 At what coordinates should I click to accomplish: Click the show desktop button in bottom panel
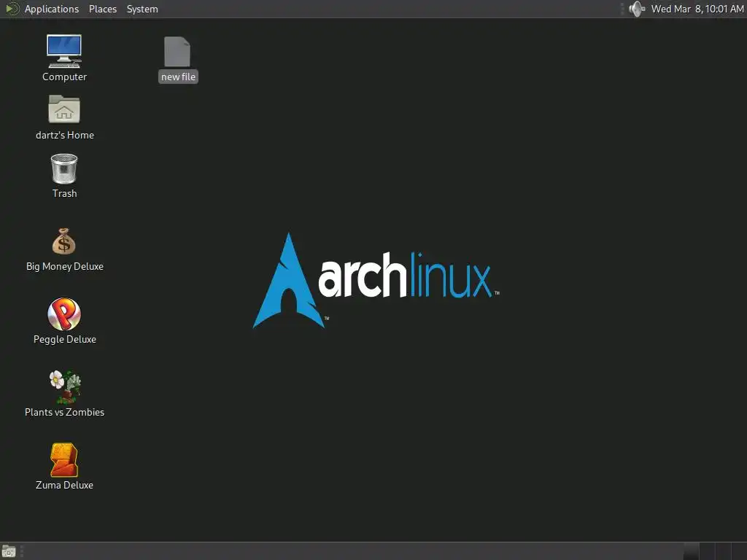pos(9,551)
